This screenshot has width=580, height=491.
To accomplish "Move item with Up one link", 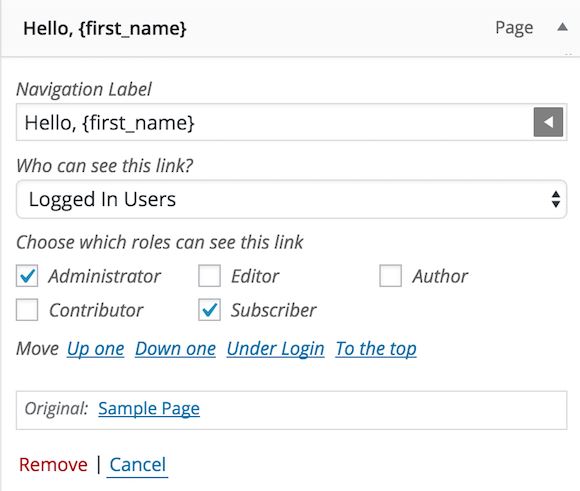I will [95, 349].
